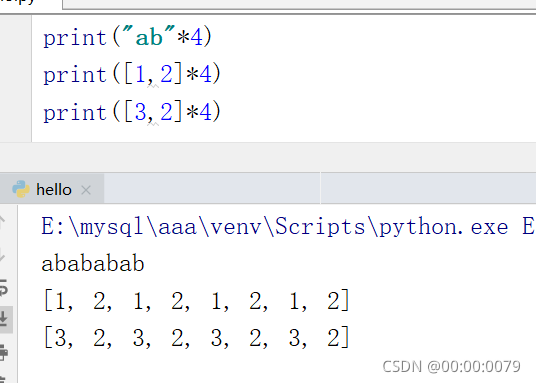This screenshot has width=536, height=383.
Task: Click code line print("ab"*4)
Action: [x=127, y=37]
